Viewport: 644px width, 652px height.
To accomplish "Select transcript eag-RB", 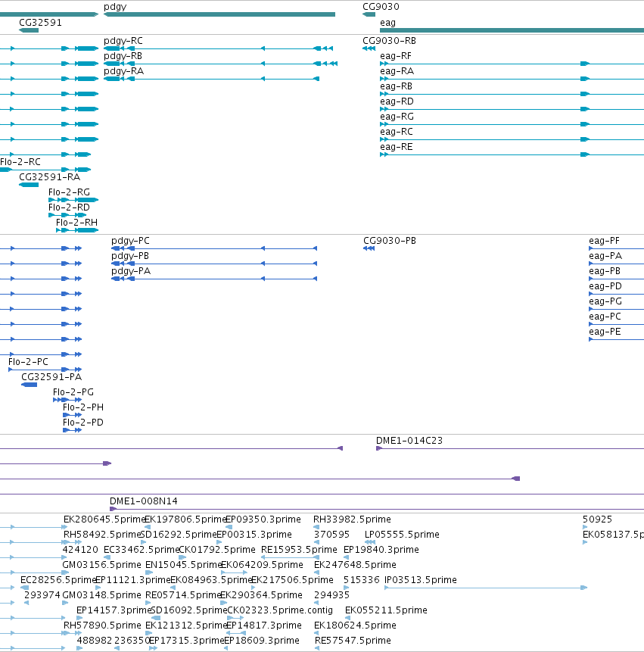I will pyautogui.click(x=512, y=94).
